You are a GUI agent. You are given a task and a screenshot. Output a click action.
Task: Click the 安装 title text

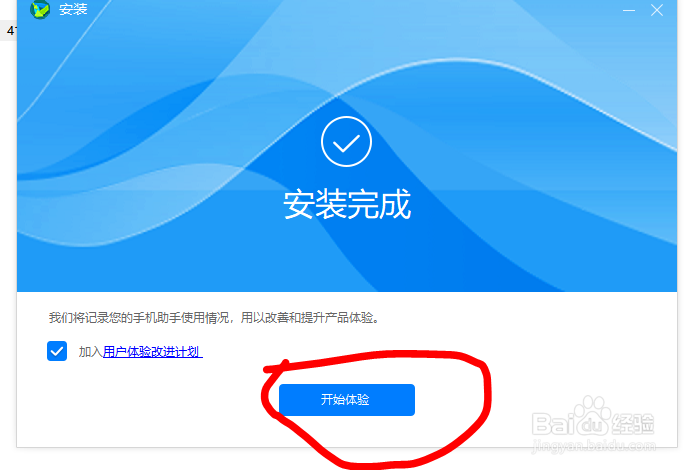73,9
